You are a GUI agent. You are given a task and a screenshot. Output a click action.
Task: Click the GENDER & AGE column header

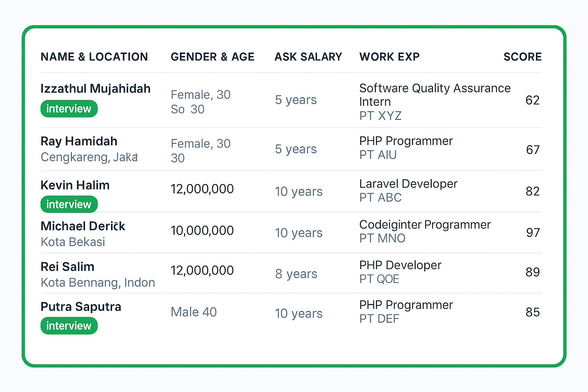tap(212, 57)
